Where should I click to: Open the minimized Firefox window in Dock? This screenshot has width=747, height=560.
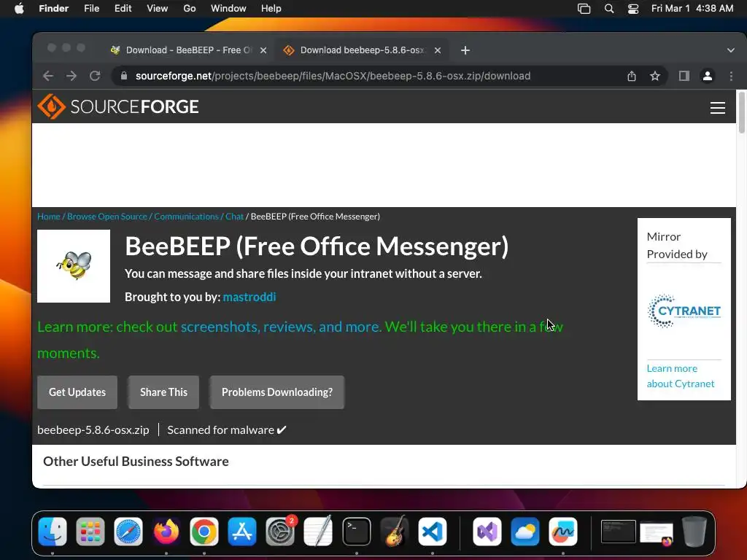tap(657, 533)
